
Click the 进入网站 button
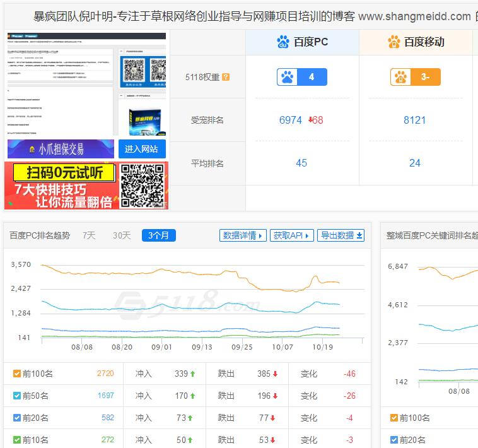tap(142, 149)
